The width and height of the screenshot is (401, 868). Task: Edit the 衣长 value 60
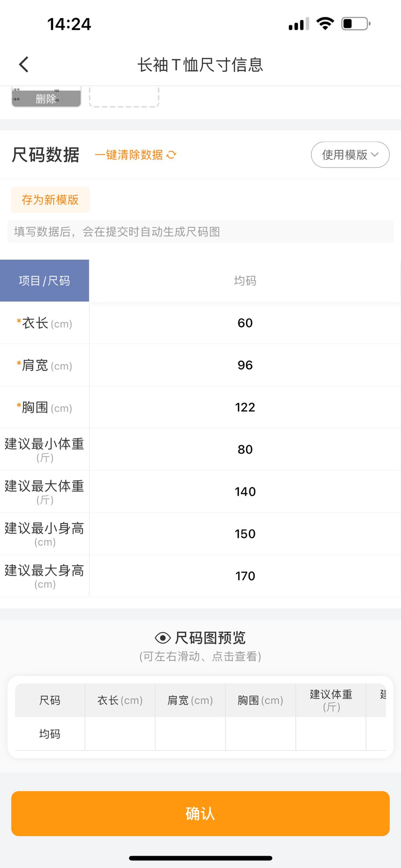pyautogui.click(x=245, y=323)
